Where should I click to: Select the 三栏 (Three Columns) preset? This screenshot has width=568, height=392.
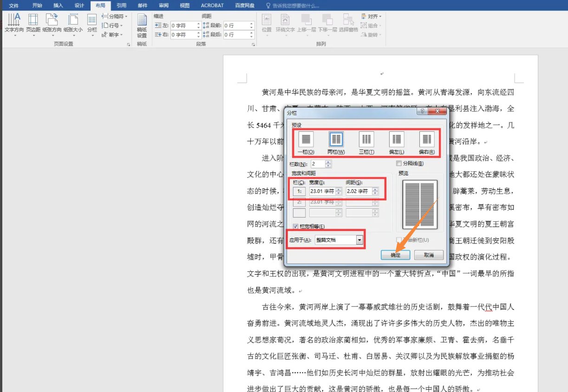click(366, 140)
